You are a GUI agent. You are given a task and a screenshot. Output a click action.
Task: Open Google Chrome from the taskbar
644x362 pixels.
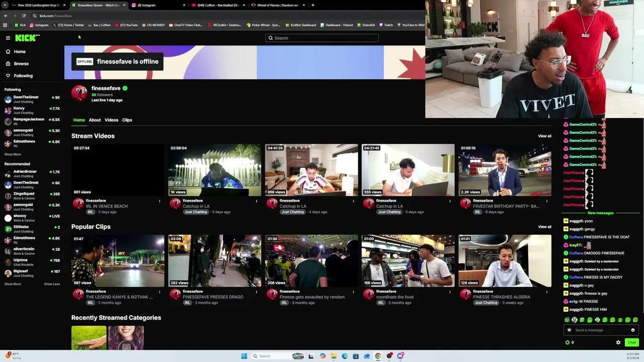point(378,356)
